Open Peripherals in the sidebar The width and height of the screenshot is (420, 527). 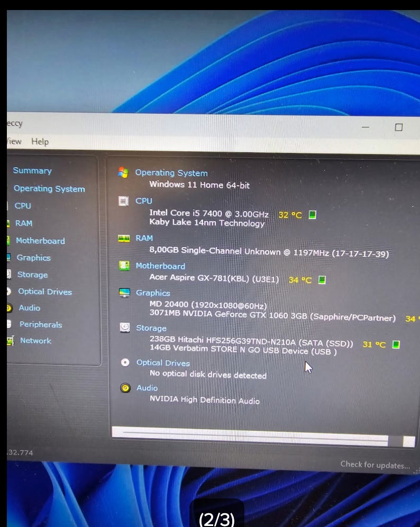click(41, 324)
